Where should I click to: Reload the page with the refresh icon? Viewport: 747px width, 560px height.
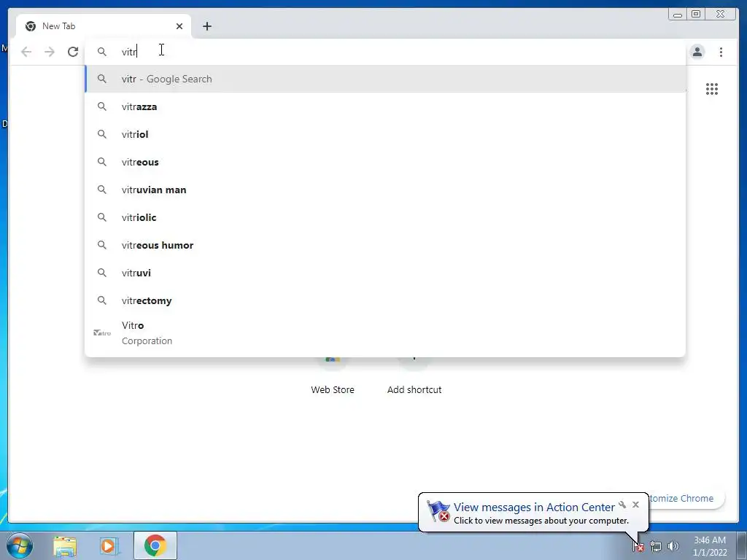point(73,52)
